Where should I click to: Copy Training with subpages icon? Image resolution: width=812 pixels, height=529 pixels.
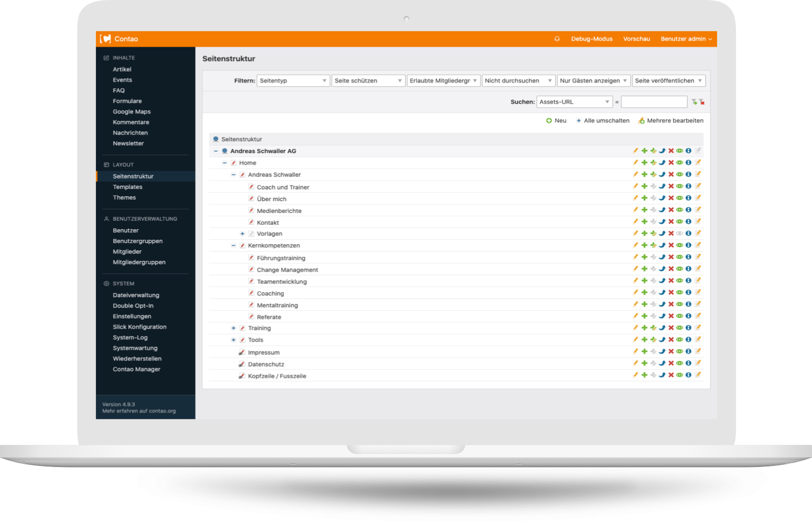pyautogui.click(x=653, y=328)
